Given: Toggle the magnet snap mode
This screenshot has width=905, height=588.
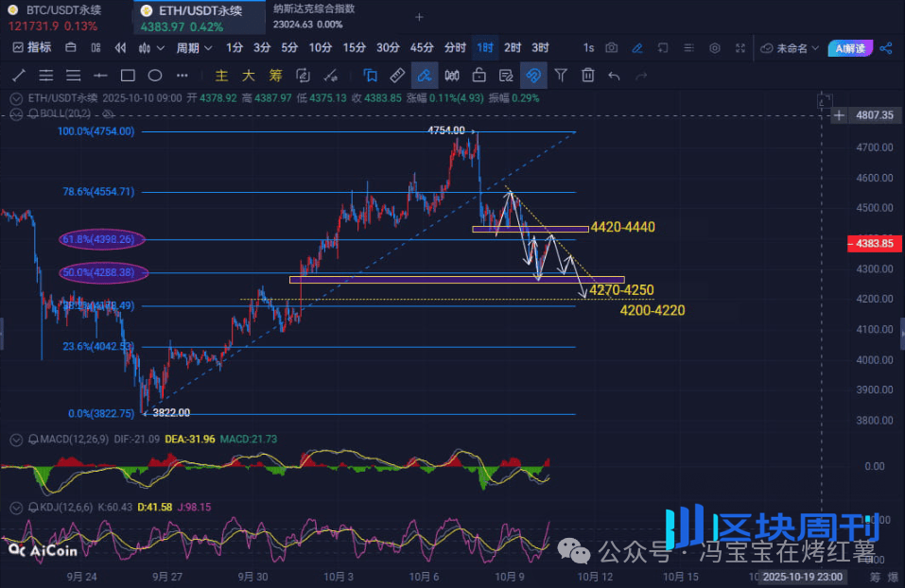Looking at the screenshot, I should [x=533, y=76].
